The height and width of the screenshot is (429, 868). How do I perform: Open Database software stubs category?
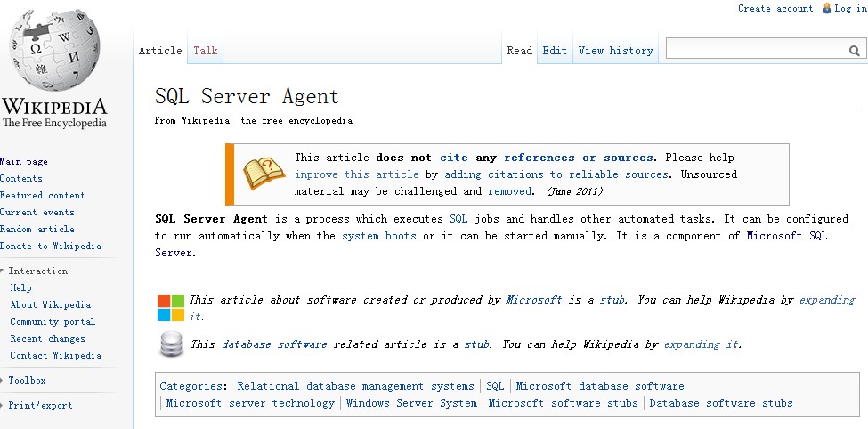click(721, 403)
